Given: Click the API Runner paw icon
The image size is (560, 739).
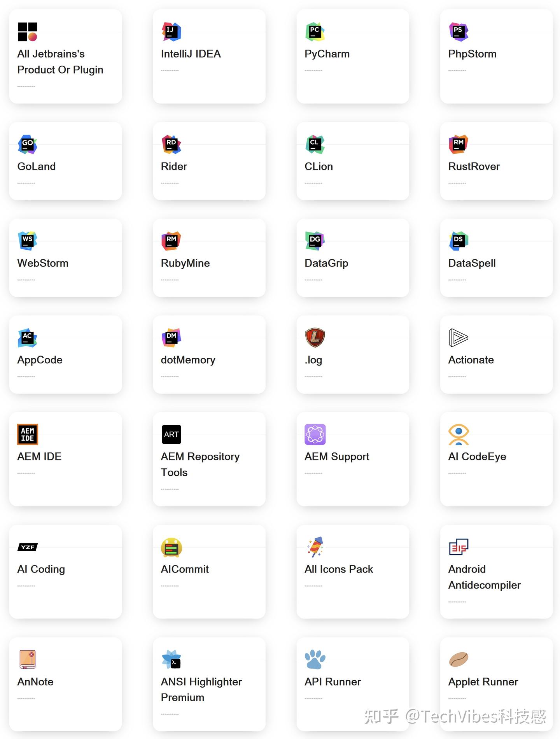Looking at the screenshot, I should (x=315, y=660).
